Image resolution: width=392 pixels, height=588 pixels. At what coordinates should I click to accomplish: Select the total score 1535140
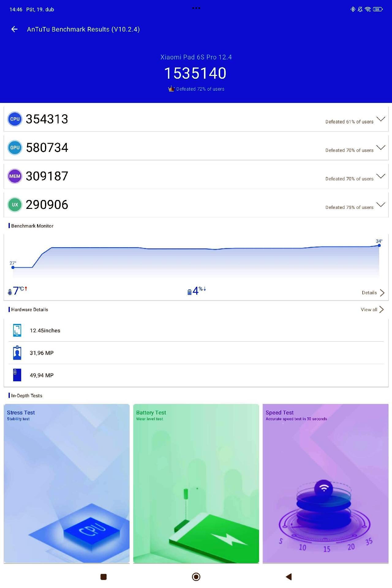(x=195, y=73)
